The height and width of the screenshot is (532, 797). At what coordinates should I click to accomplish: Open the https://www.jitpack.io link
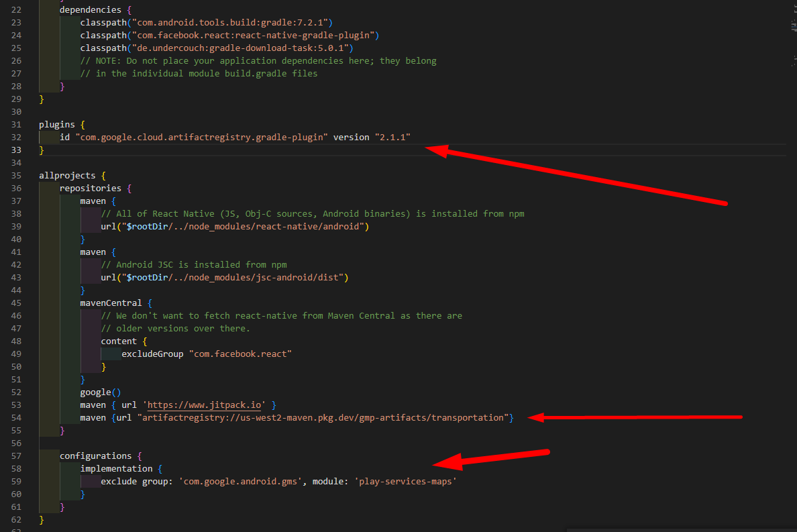[205, 405]
